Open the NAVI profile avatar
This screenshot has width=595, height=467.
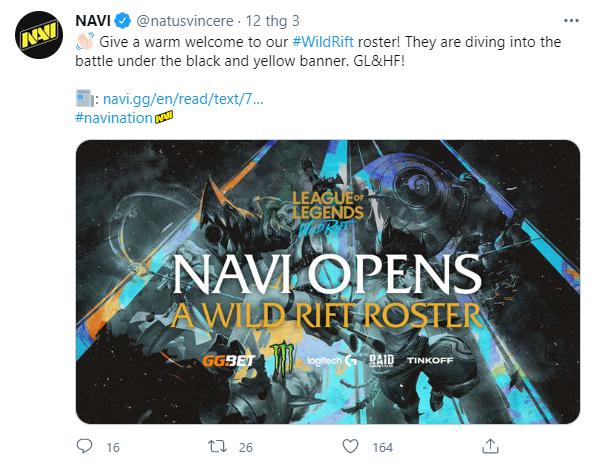[x=39, y=35]
